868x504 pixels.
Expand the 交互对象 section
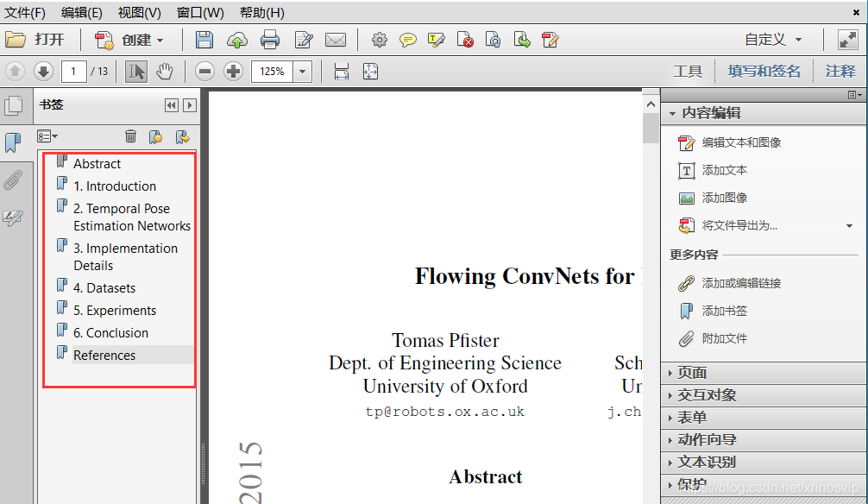[763, 395]
